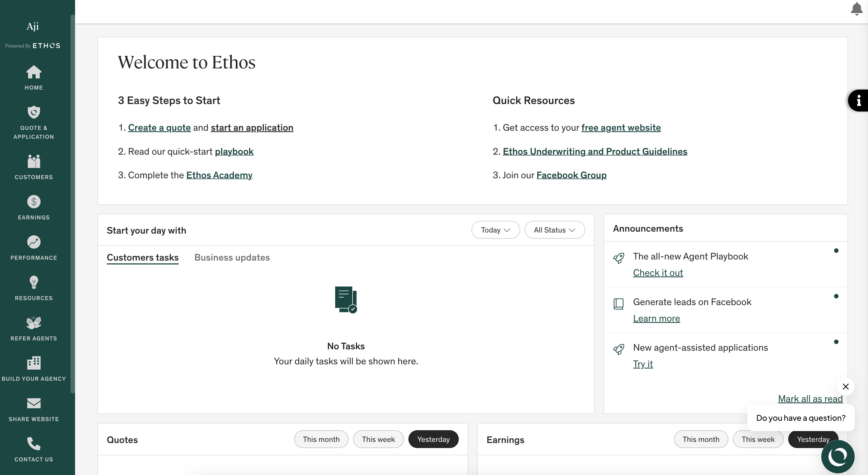Viewport: 868px width, 475px height.
Task: Select This week filter in Quotes
Action: tap(378, 439)
